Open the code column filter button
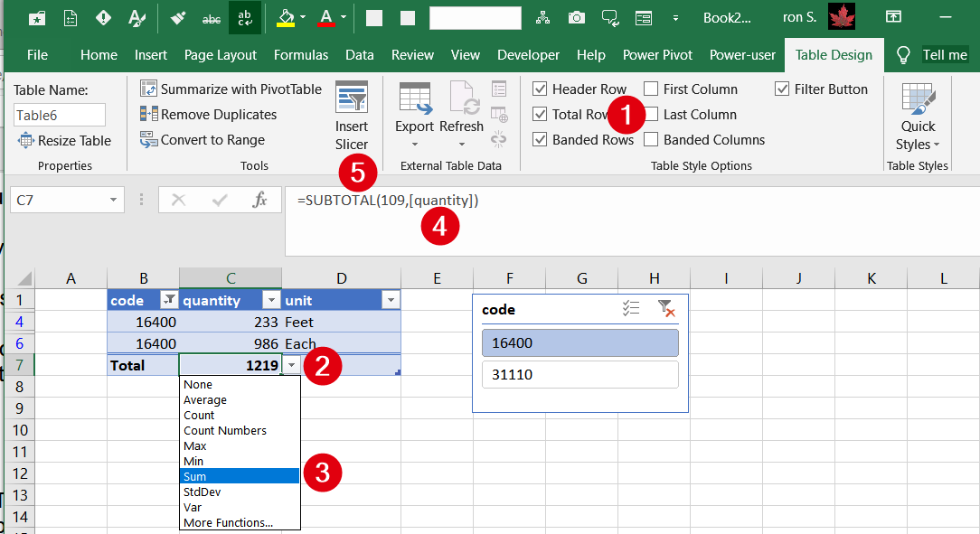The height and width of the screenshot is (534, 980). pos(169,300)
